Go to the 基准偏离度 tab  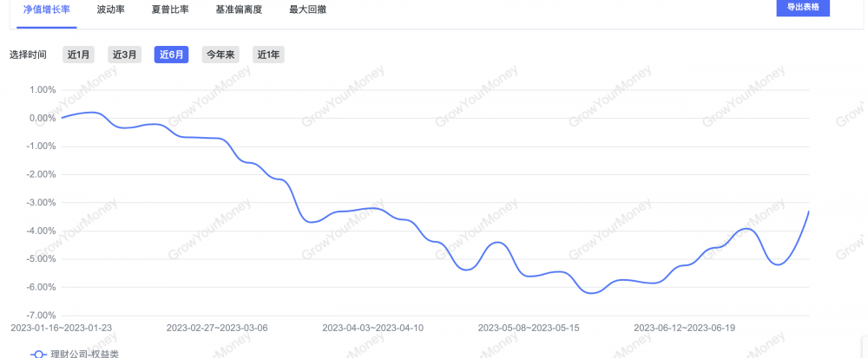(x=239, y=10)
